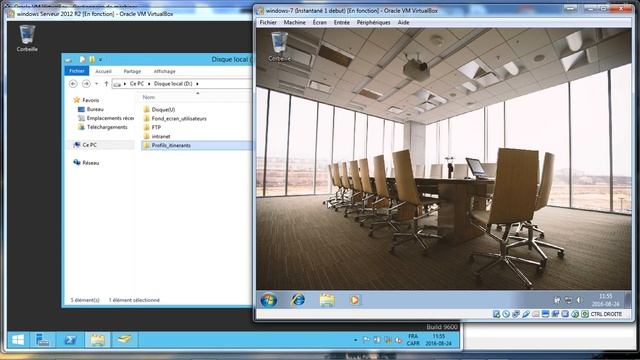Image resolution: width=640 pixels, height=360 pixels.
Task: Open Server Manager from Server 2012 taskbar
Action: (43, 340)
